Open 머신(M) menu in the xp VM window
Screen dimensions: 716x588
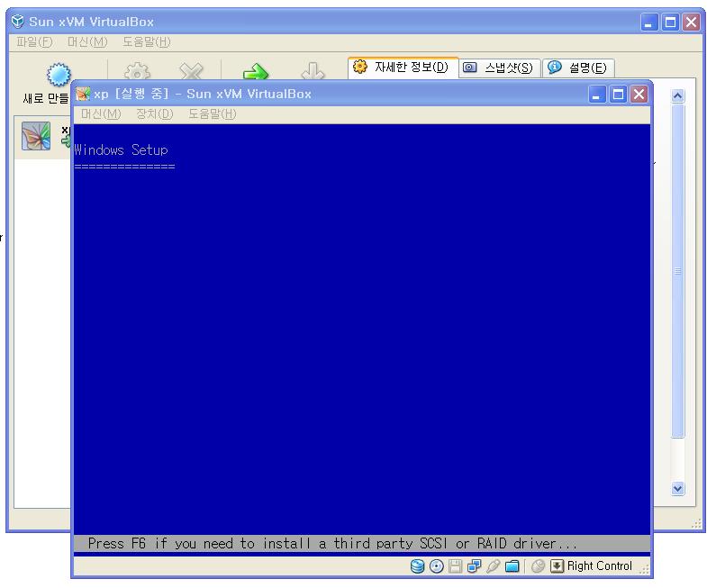tap(101, 113)
